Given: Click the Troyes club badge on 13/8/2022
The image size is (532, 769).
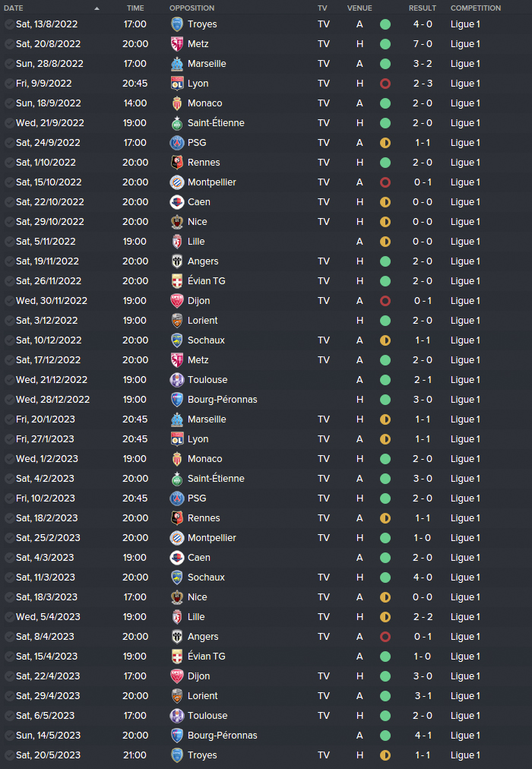Looking at the screenshot, I should click(x=177, y=24).
